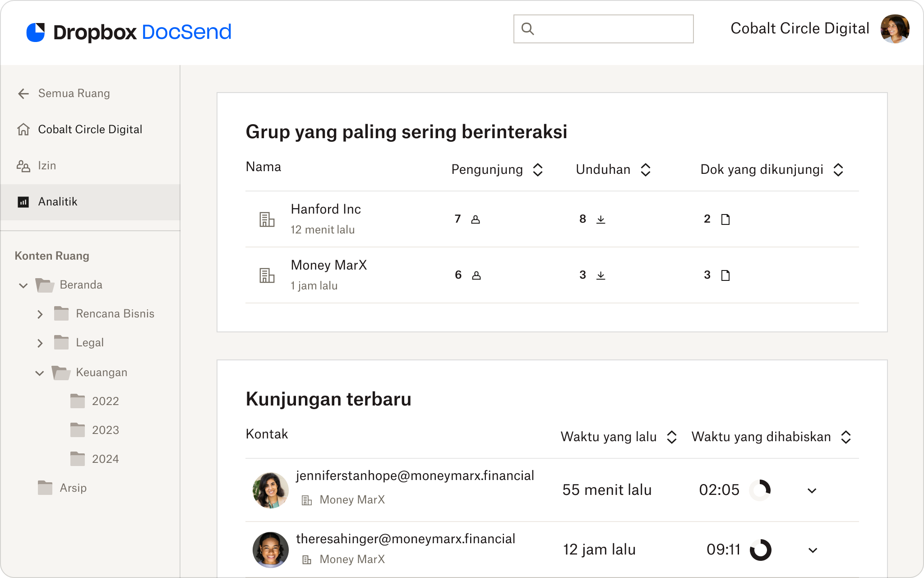The height and width of the screenshot is (578, 924).
Task: Click the 2022 folder icon
Action: click(x=78, y=401)
